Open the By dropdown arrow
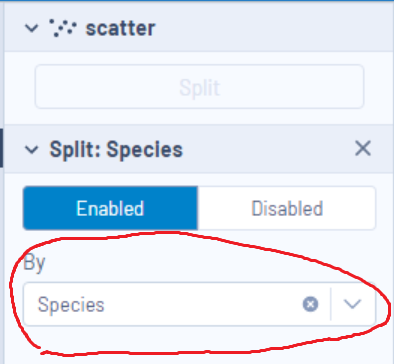394x364 pixels. pyautogui.click(x=352, y=304)
